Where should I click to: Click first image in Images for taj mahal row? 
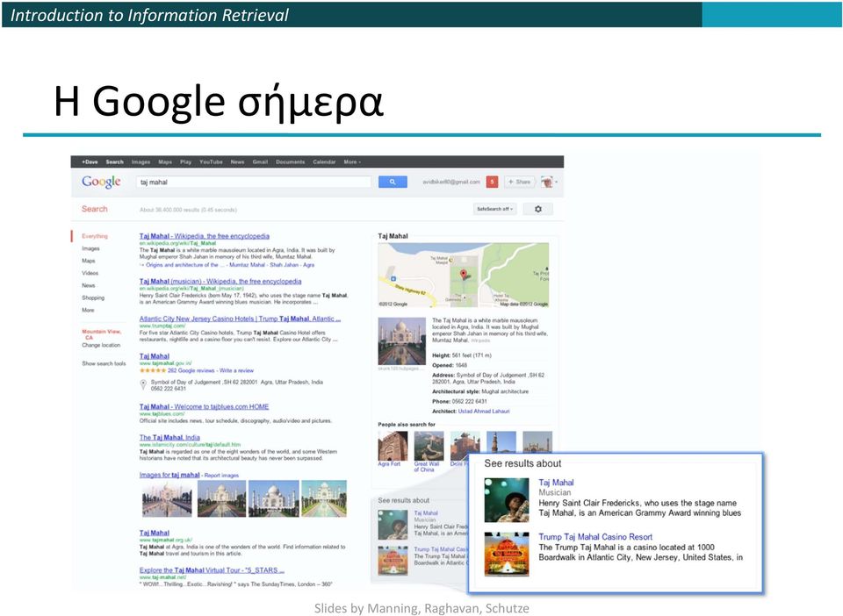point(167,499)
